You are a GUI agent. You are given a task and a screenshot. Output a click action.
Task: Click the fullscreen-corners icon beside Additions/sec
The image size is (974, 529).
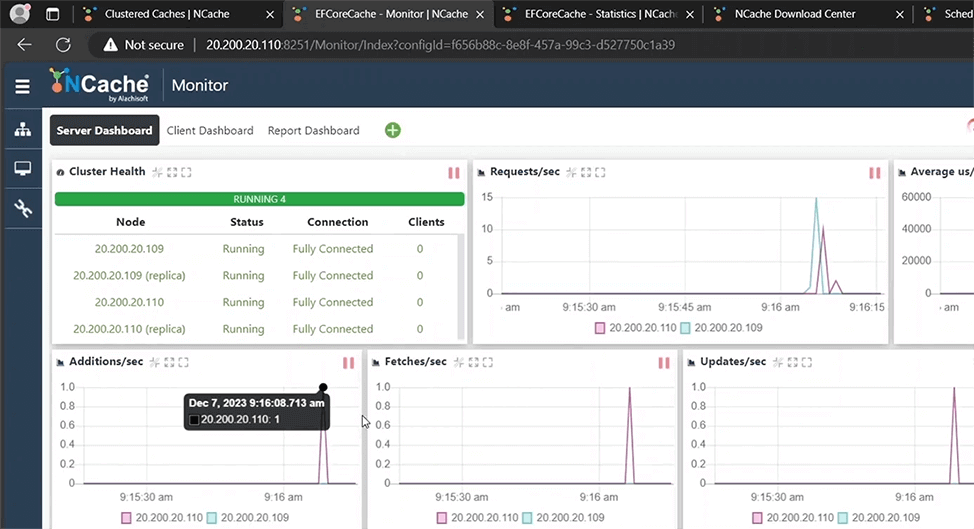183,362
